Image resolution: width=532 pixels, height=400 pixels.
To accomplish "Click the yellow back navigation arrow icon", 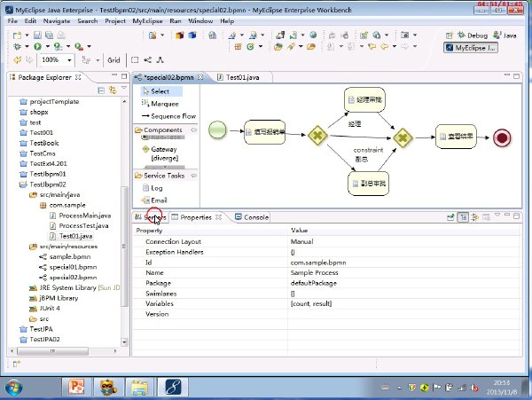I will (x=384, y=46).
